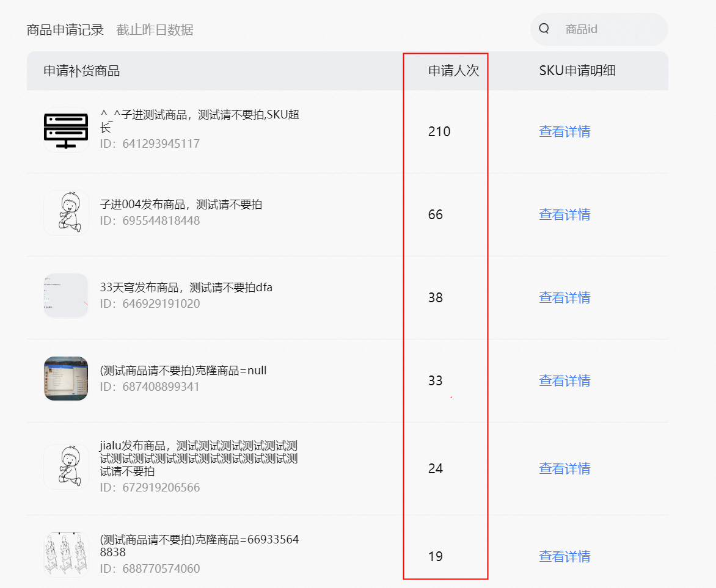Focus the 商品id search field
716x588 pixels.
pyautogui.click(x=599, y=29)
